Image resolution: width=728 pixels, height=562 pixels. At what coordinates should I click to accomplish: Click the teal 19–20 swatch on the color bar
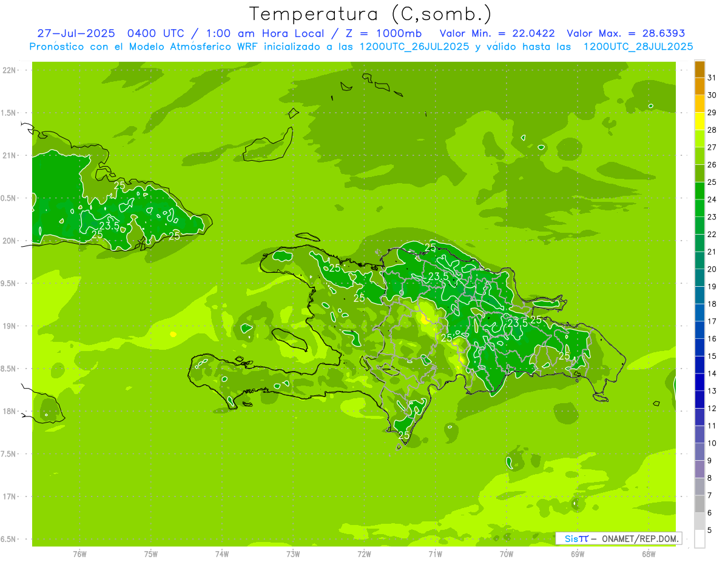(699, 278)
